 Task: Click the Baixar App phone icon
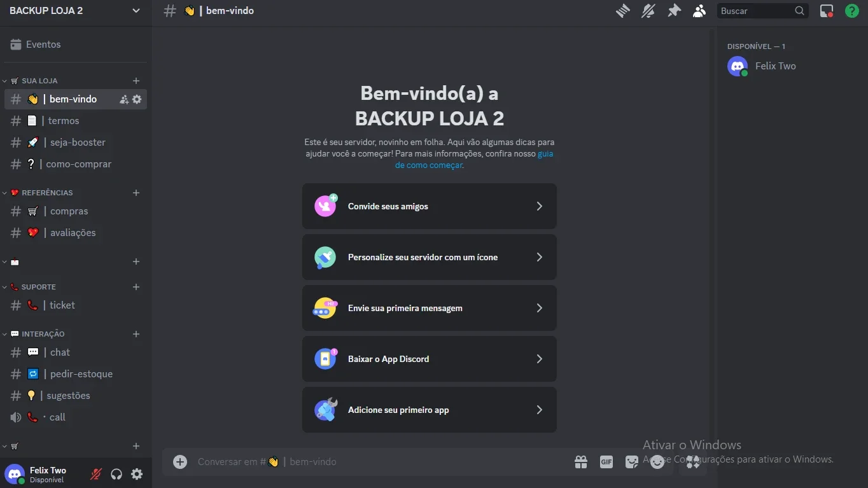[325, 359]
